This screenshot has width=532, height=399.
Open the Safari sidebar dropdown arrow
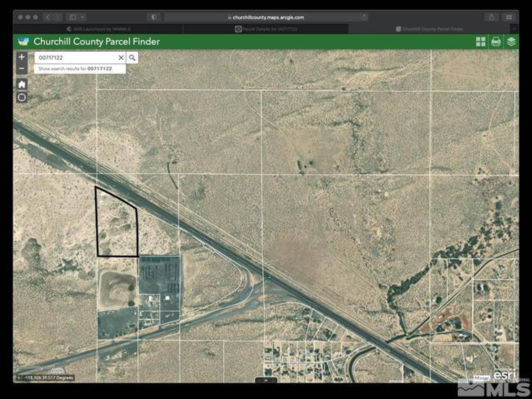[83, 17]
